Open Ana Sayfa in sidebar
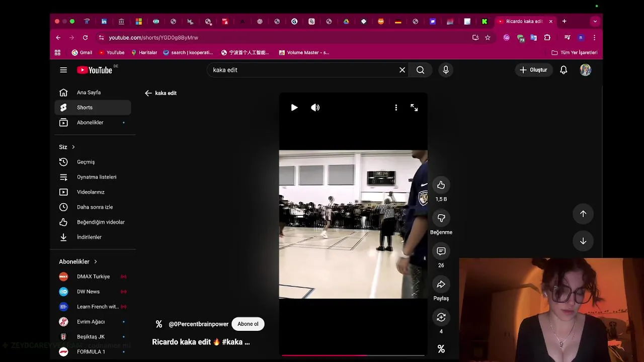The width and height of the screenshot is (644, 362). click(93, 93)
